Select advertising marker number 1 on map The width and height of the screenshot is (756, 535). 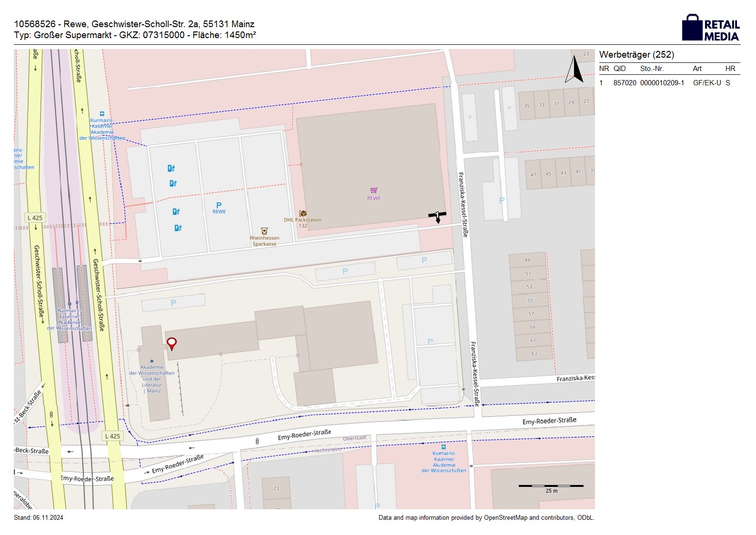437,216
